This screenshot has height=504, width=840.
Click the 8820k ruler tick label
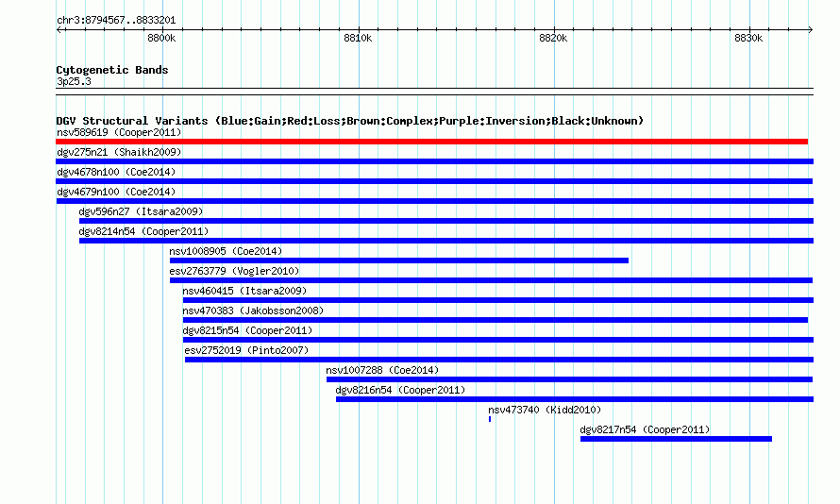[553, 38]
